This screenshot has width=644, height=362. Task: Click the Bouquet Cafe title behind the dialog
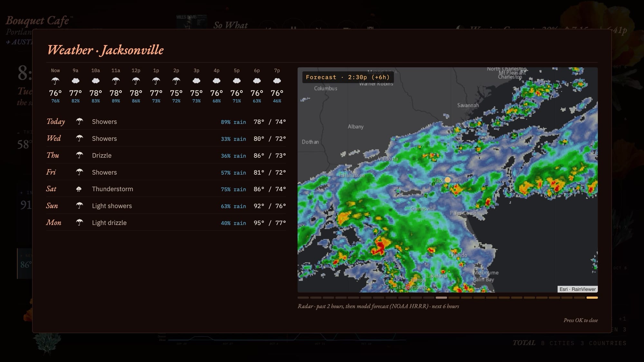tap(37, 21)
